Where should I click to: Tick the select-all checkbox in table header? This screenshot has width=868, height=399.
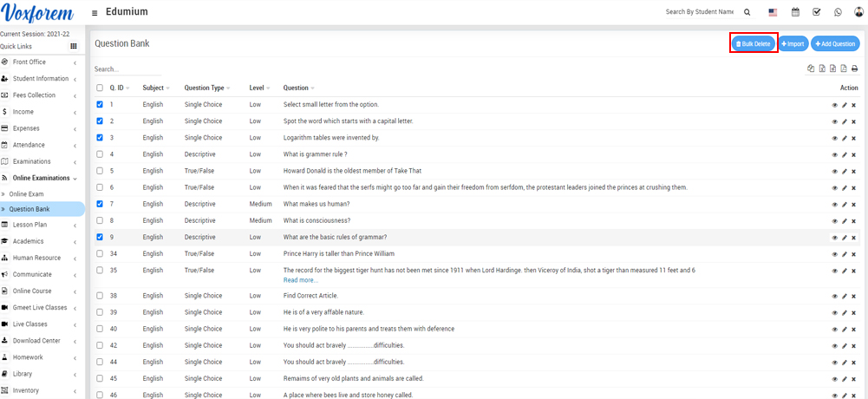pos(100,88)
